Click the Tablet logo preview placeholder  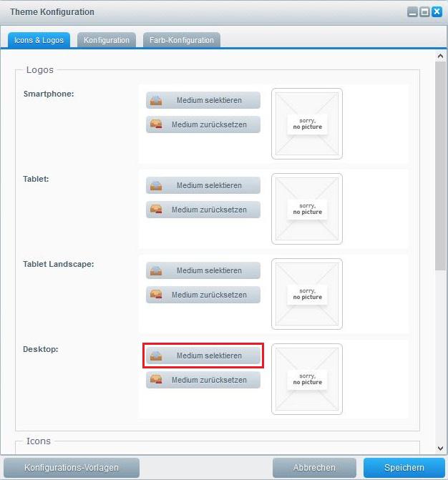point(306,209)
